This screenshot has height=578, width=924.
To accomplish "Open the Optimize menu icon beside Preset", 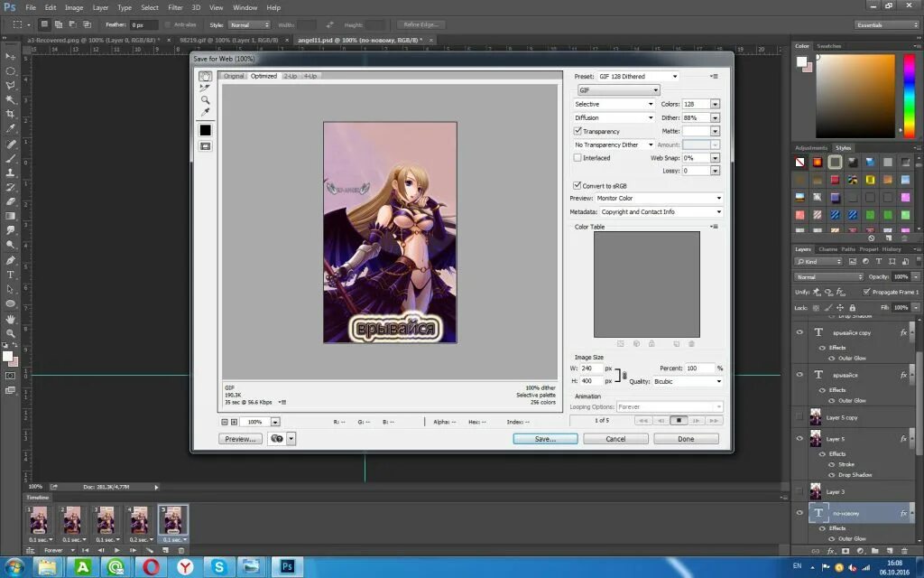I will coord(714,76).
